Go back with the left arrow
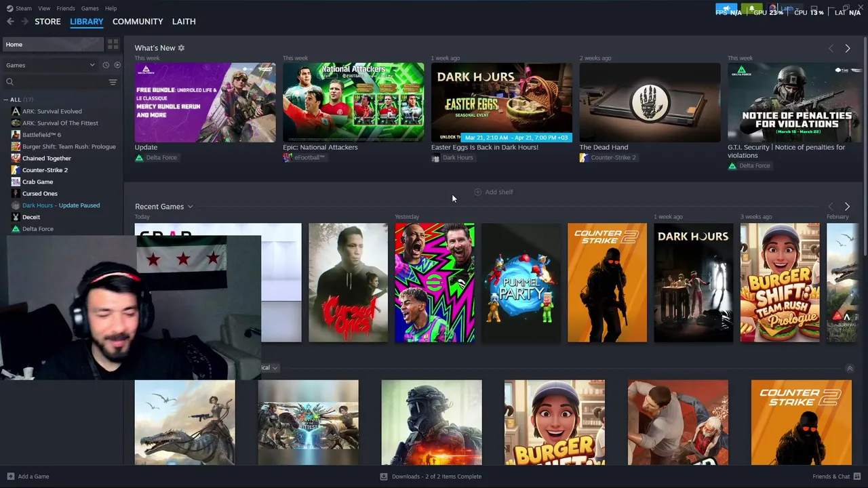 pos(10,22)
